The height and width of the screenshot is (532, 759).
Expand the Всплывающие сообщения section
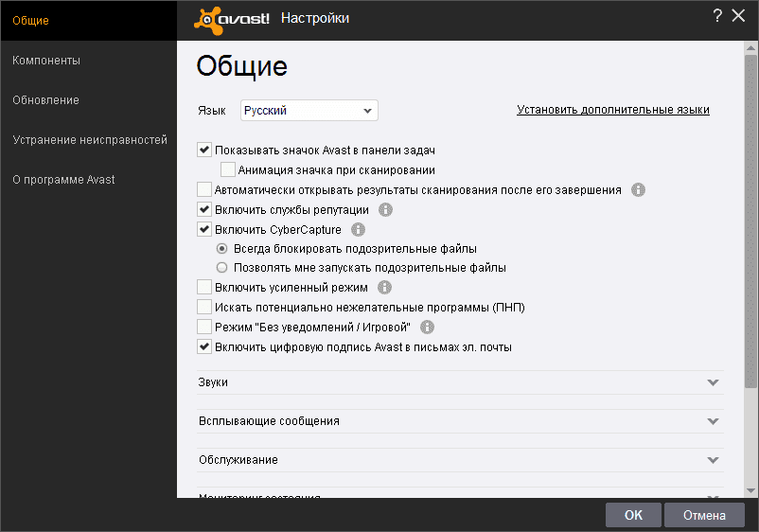click(x=713, y=421)
